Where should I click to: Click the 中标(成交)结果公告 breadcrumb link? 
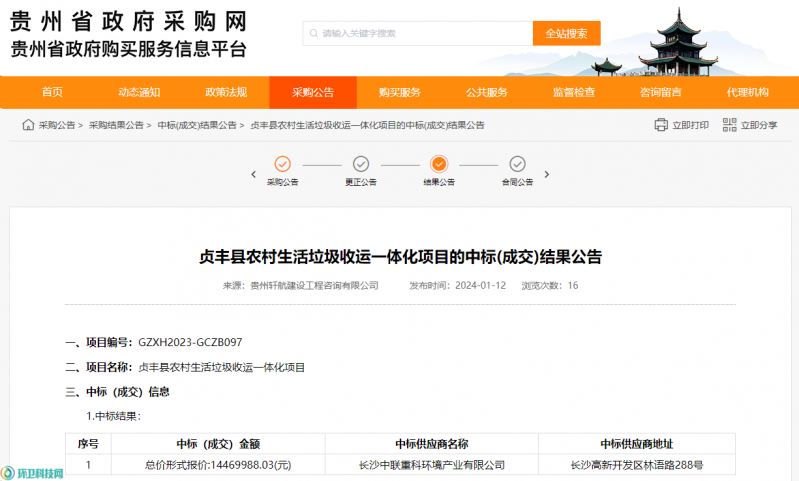(197, 125)
